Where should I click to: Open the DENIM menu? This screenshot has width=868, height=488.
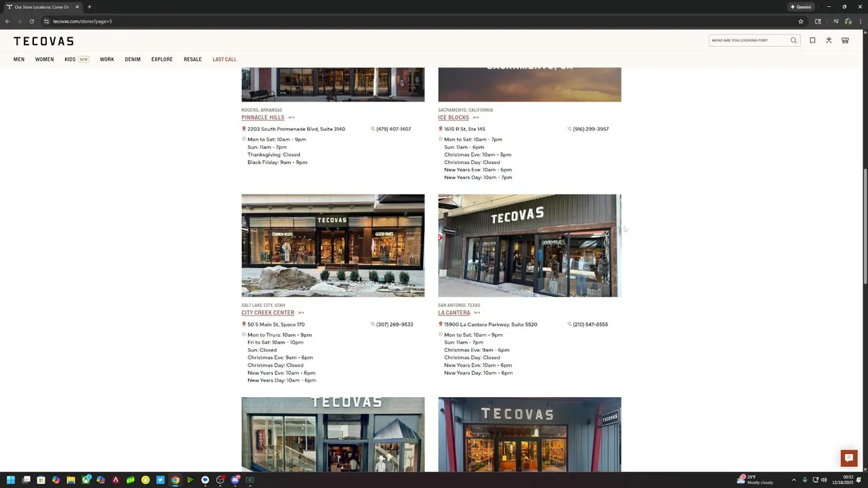click(x=132, y=60)
